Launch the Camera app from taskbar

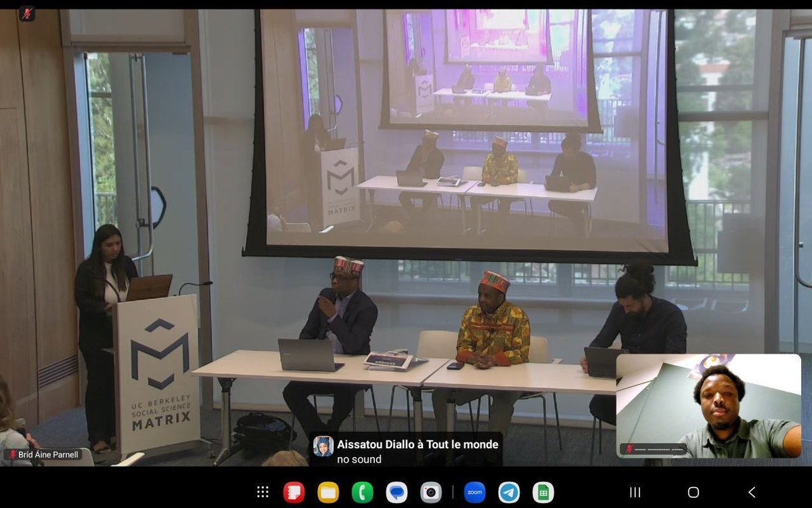(431, 492)
